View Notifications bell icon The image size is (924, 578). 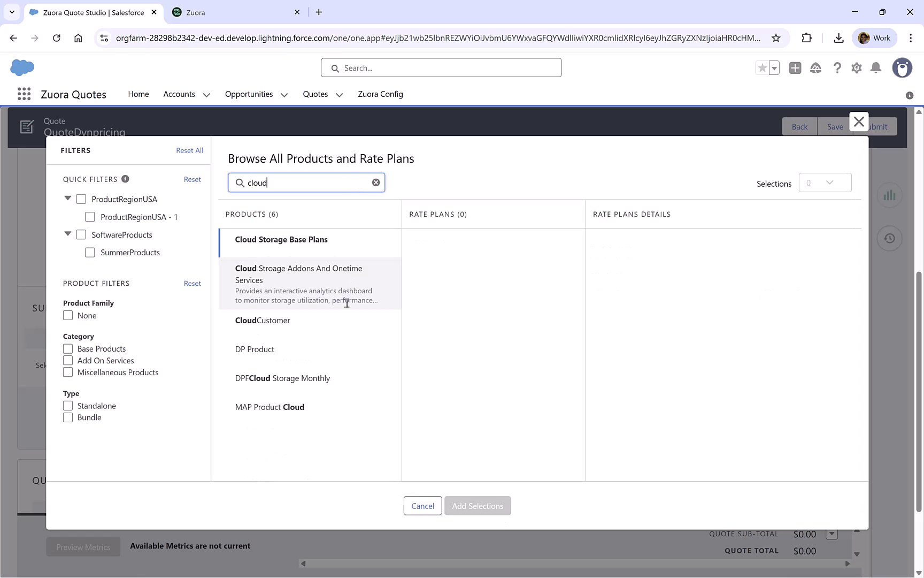point(875,68)
